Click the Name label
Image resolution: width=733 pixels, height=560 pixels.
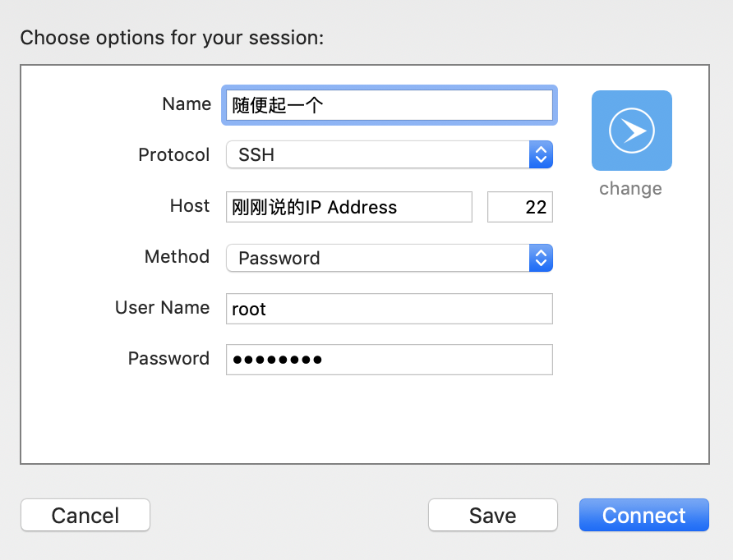click(187, 103)
